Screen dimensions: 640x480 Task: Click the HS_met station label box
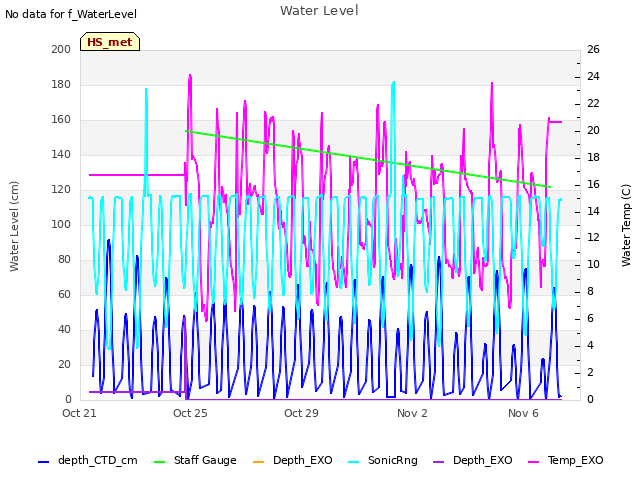pos(110,42)
